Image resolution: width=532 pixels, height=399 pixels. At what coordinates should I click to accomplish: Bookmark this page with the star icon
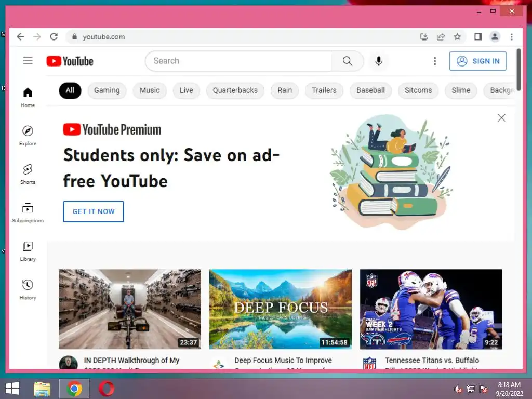[457, 37]
